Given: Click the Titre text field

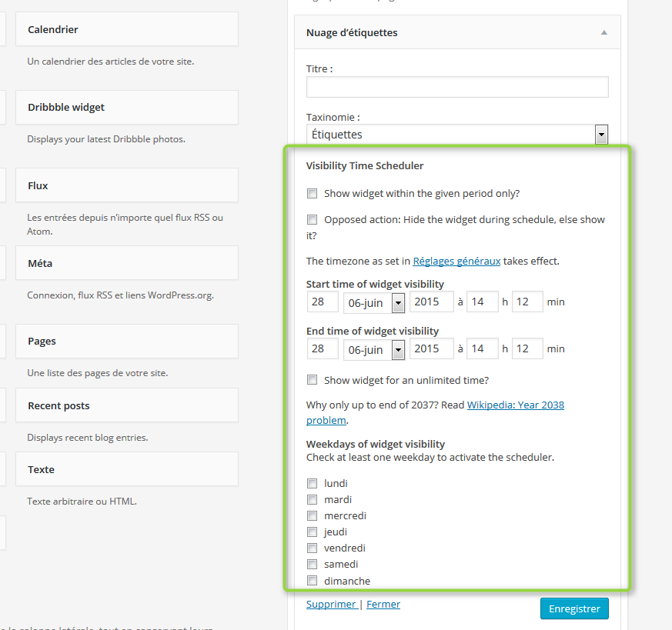Looking at the screenshot, I should [x=457, y=87].
